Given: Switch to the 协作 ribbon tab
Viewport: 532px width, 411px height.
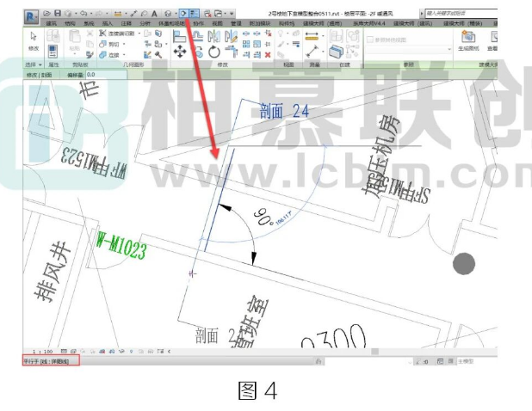Looking at the screenshot, I should tap(199, 24).
